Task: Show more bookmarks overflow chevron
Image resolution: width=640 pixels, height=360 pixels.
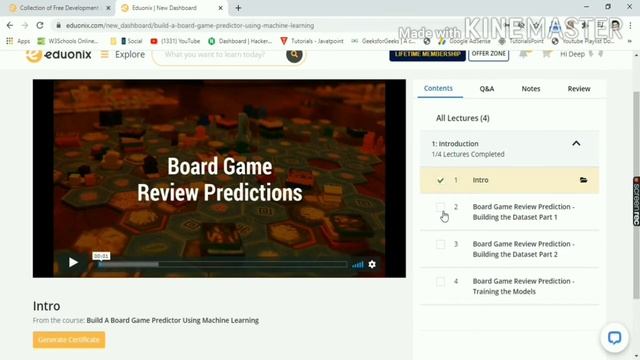Action: (629, 41)
